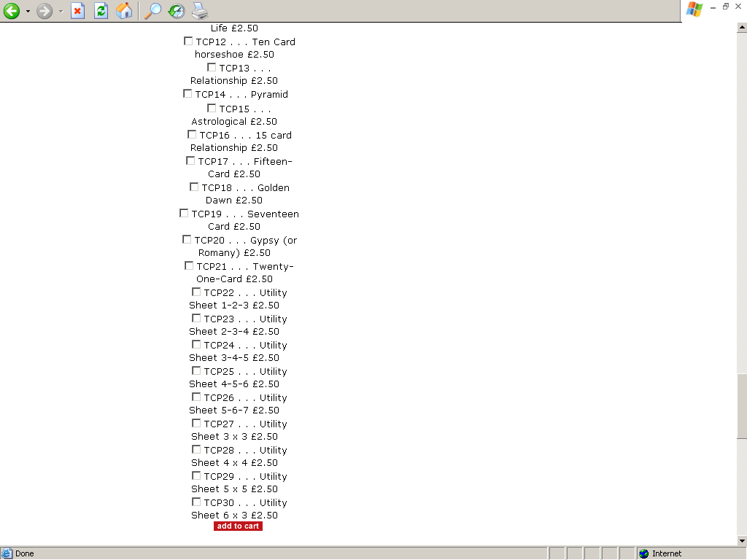747x560 pixels.
Task: Click the scrollbar down arrow
Action: click(742, 540)
